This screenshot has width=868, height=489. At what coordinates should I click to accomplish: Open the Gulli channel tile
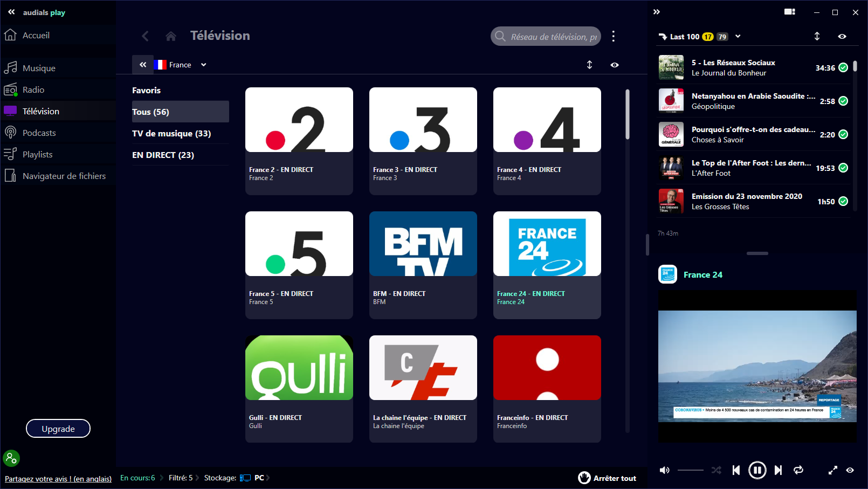299,389
